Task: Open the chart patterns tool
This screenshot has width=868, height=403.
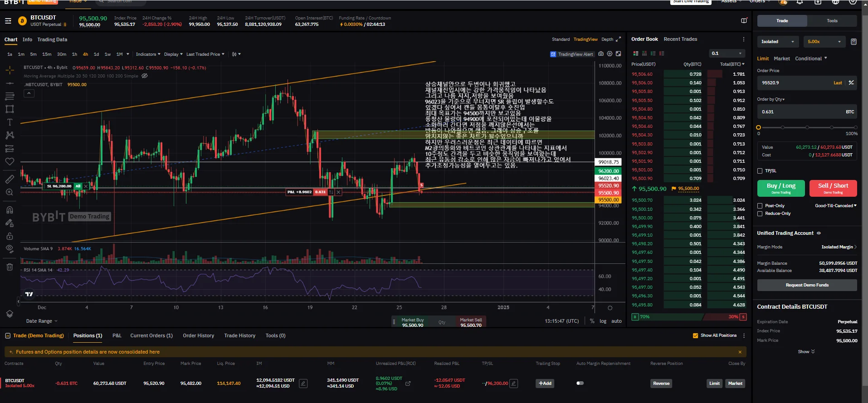Action: click(x=10, y=135)
